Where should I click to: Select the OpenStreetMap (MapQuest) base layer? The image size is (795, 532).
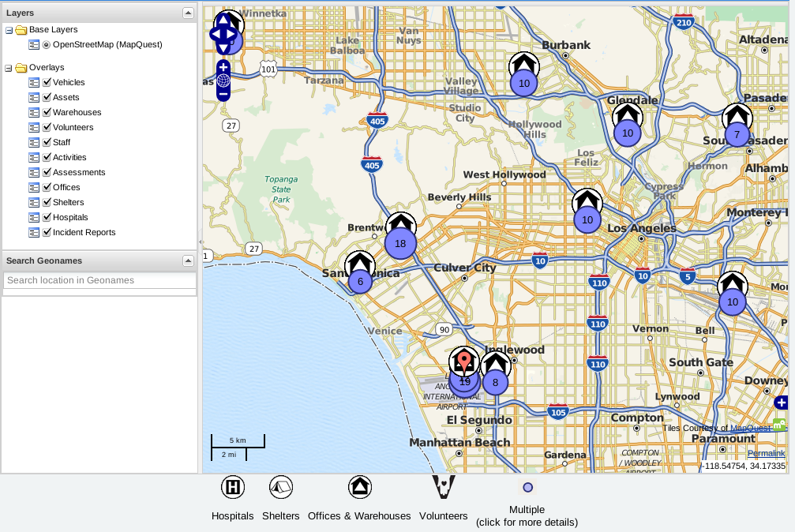pos(47,45)
